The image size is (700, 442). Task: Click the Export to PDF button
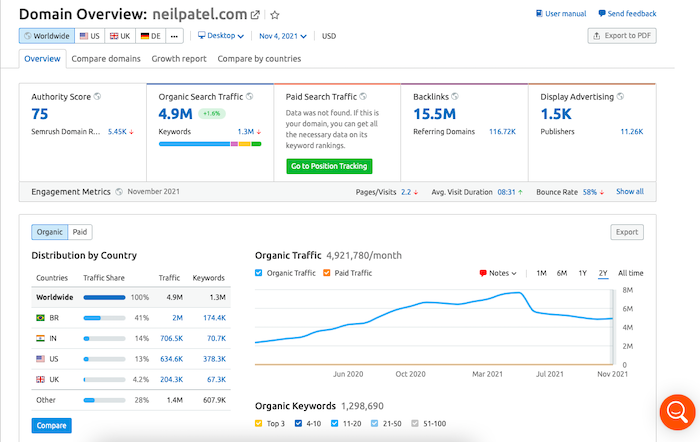(622, 36)
